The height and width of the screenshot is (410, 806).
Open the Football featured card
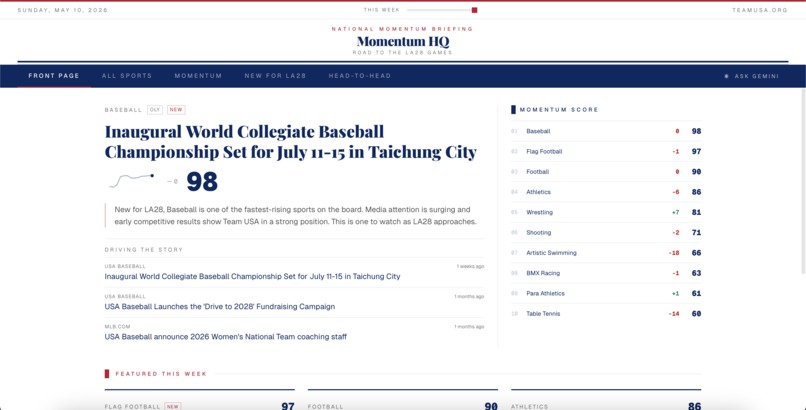coord(403,401)
